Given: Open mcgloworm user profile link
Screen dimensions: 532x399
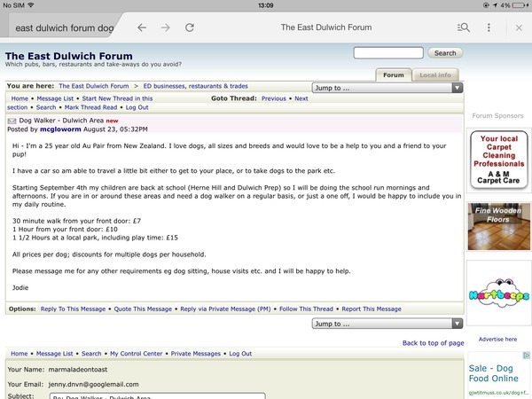Looking at the screenshot, I should [x=60, y=129].
